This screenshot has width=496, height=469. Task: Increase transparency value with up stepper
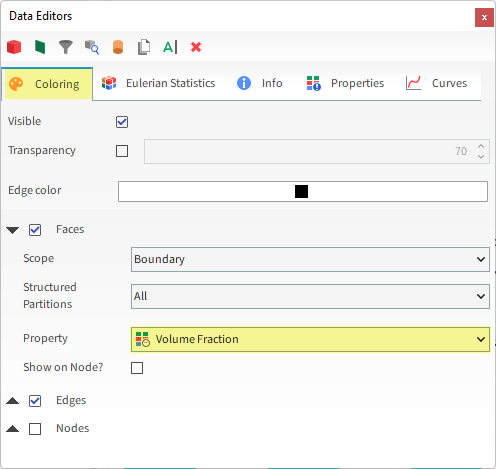pyautogui.click(x=481, y=146)
